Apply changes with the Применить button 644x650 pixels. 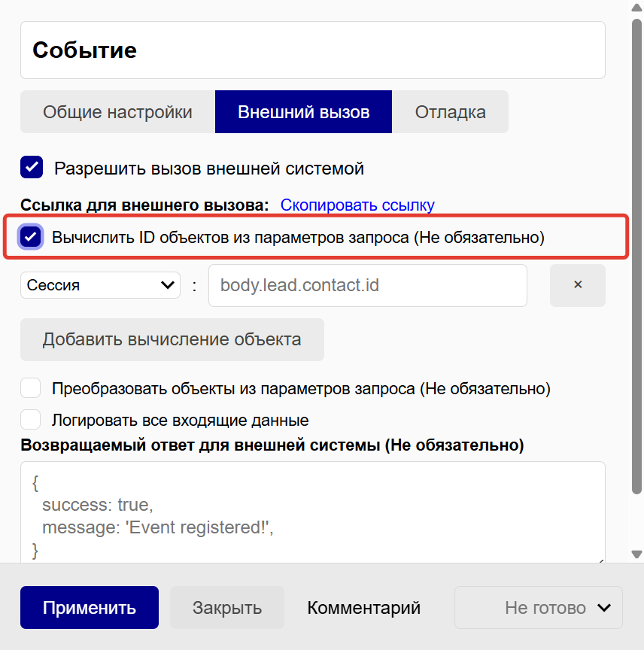pos(90,607)
